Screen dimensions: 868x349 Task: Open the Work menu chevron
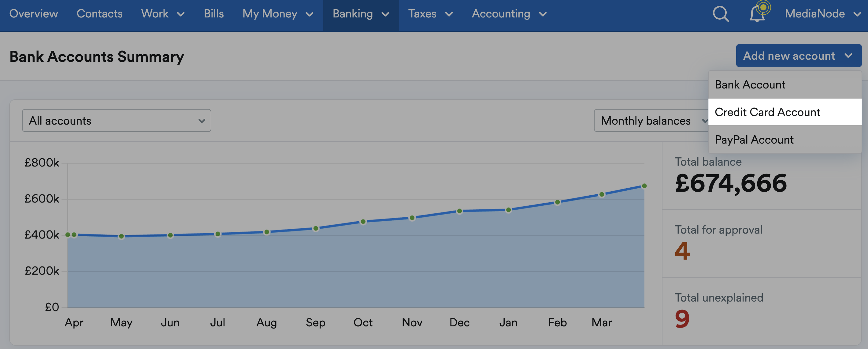tap(181, 14)
